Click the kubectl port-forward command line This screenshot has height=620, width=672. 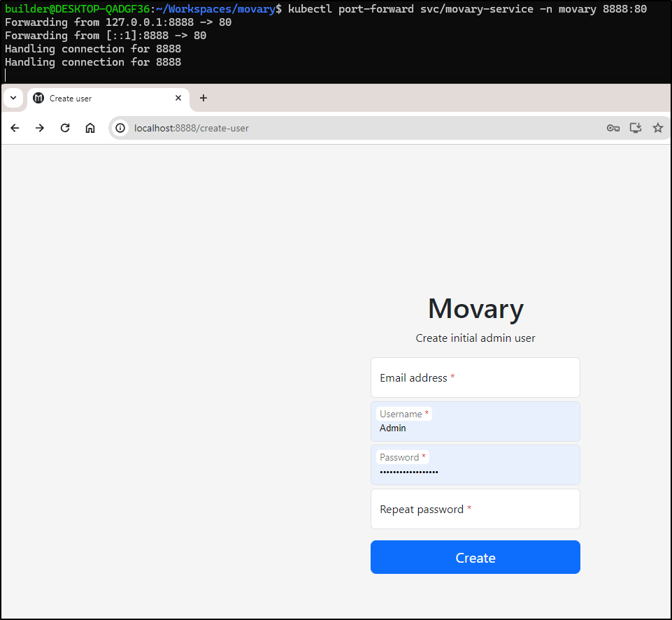[x=467, y=9]
